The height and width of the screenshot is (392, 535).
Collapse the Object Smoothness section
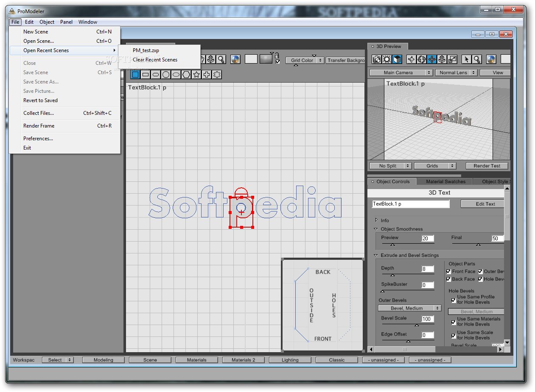376,229
